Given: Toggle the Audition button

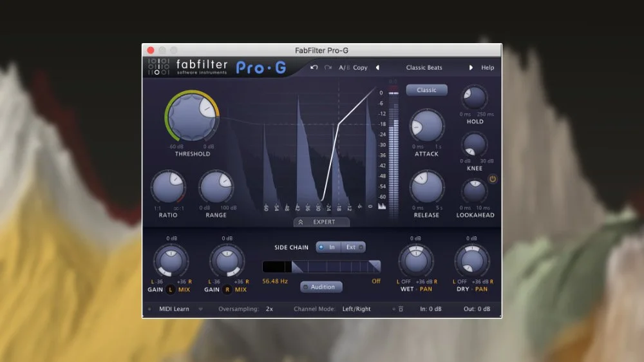Looking at the screenshot, I should 321,287.
